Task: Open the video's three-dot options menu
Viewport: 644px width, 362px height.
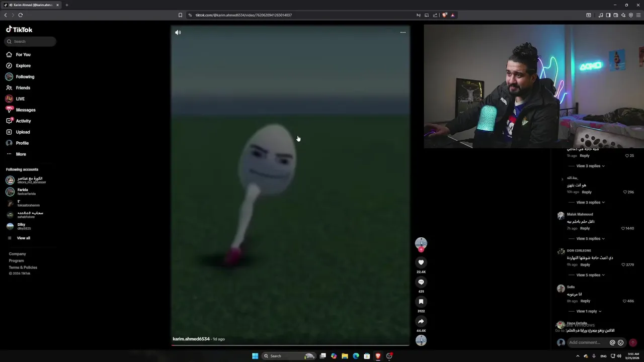Action: tap(403, 32)
